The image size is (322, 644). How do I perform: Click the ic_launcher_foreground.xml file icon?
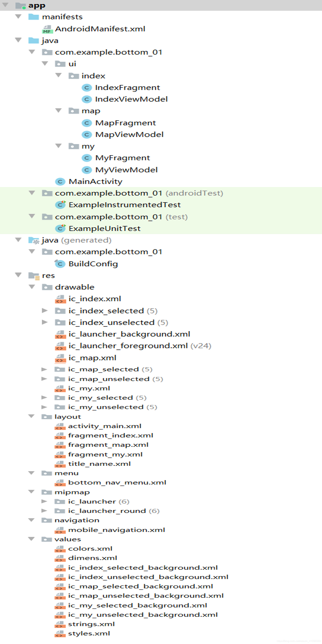(60, 346)
